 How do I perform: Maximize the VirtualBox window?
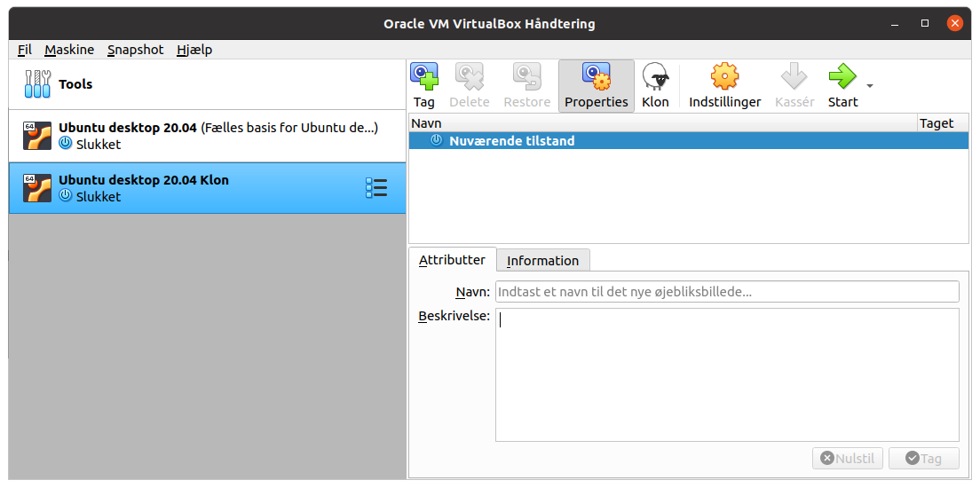pos(925,24)
